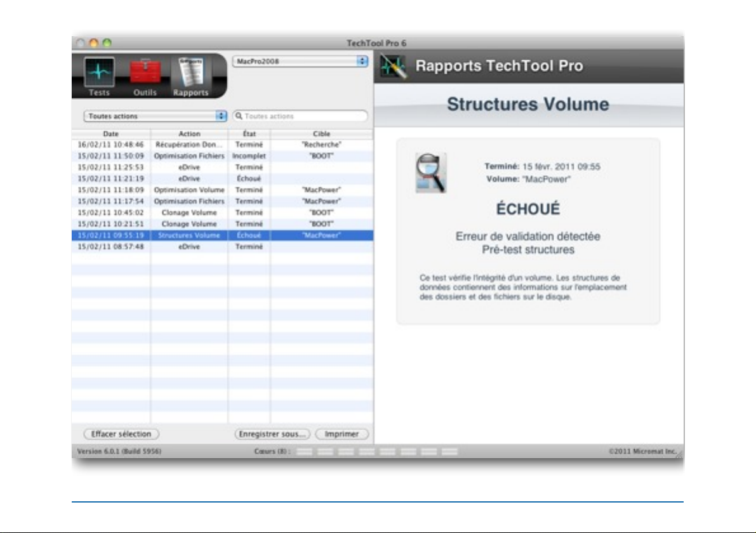Select the Clonage Volume report dated 15/02/11 10:45:02
Screen dimensions: 756x533
coord(222,213)
